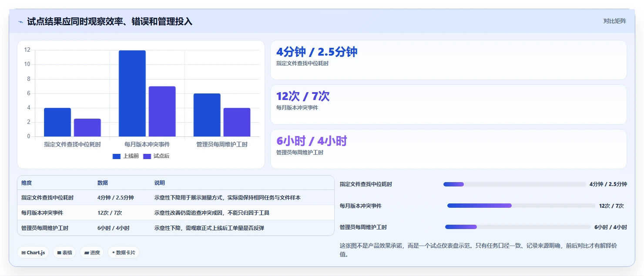Click 指定文件查找中位耗时 caption in the stat card
Image resolution: width=644 pixels, height=276 pixels.
tap(302, 63)
